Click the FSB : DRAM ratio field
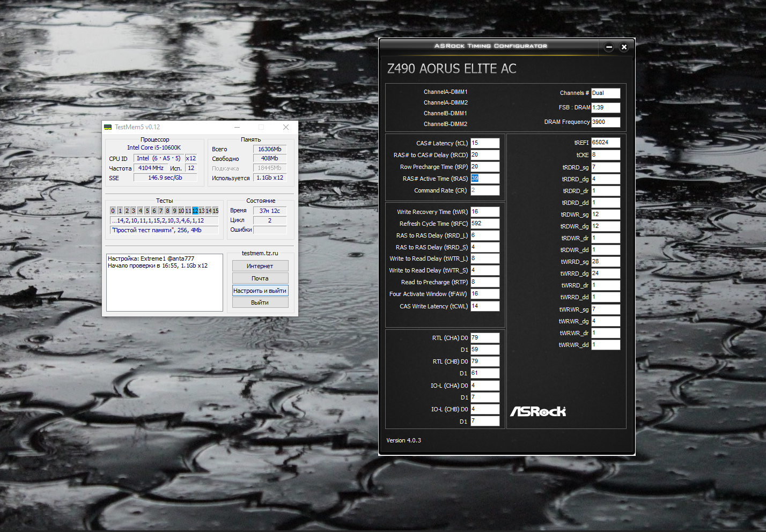Image resolution: width=766 pixels, height=532 pixels. [x=606, y=108]
